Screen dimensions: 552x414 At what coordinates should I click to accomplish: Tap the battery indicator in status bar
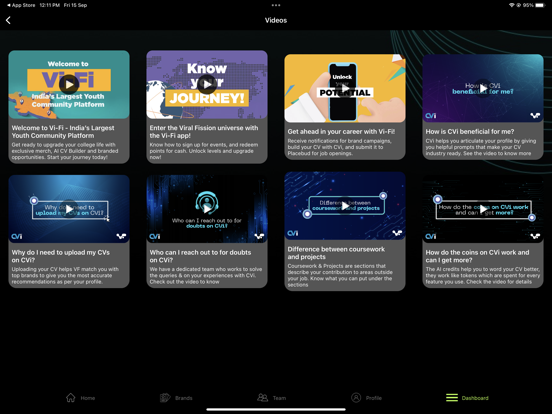(540, 5)
